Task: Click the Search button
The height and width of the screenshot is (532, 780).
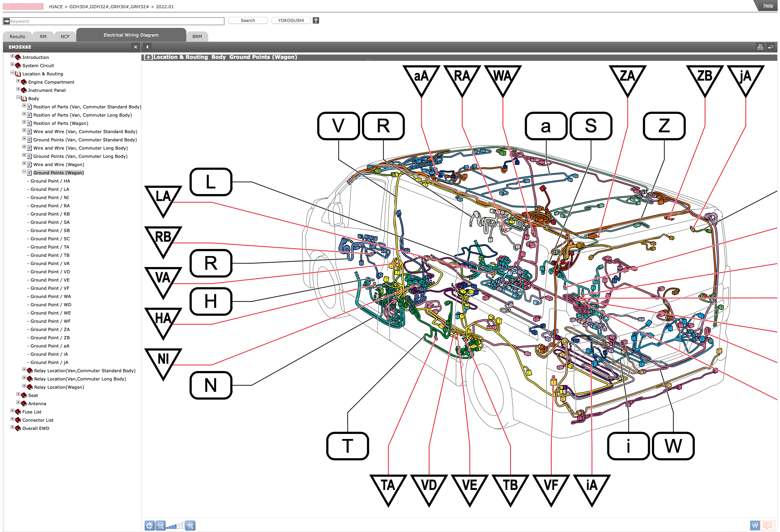Action: point(248,20)
